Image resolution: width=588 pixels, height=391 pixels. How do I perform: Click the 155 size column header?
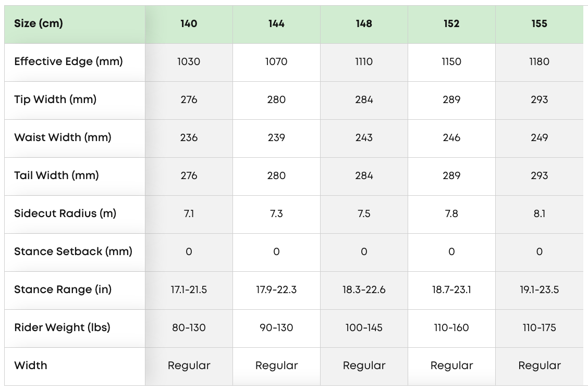pos(539,24)
